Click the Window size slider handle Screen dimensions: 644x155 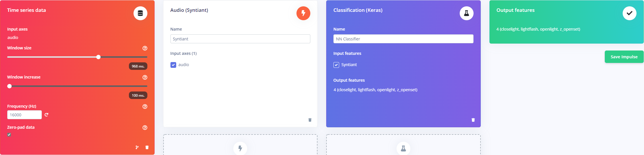pyautogui.click(x=98, y=57)
